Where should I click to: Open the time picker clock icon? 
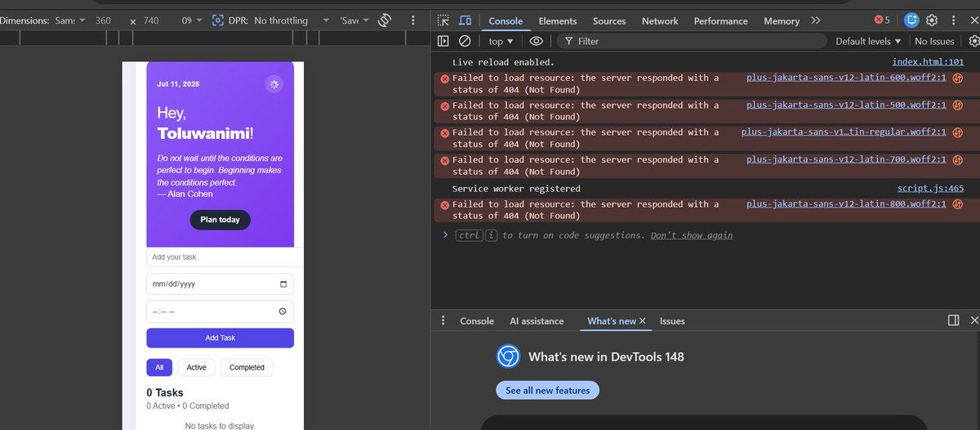[283, 311]
